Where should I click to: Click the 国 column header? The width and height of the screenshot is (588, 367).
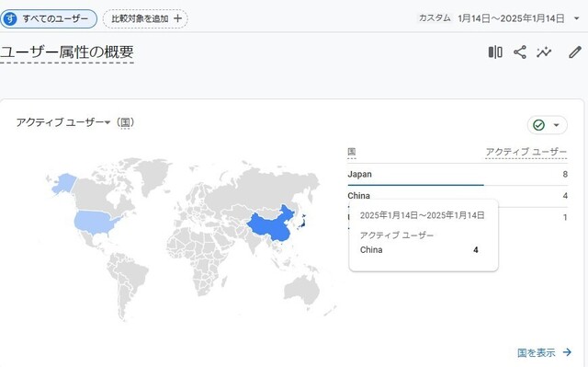[352, 152]
